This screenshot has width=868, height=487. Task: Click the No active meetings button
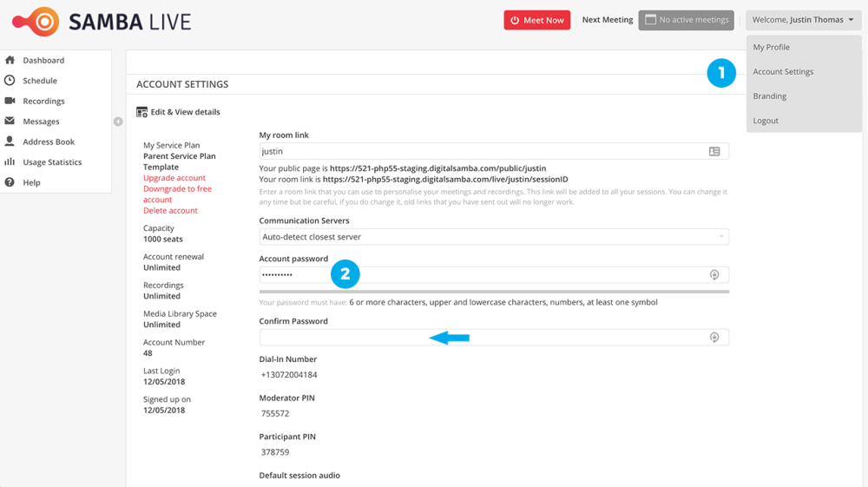(687, 20)
